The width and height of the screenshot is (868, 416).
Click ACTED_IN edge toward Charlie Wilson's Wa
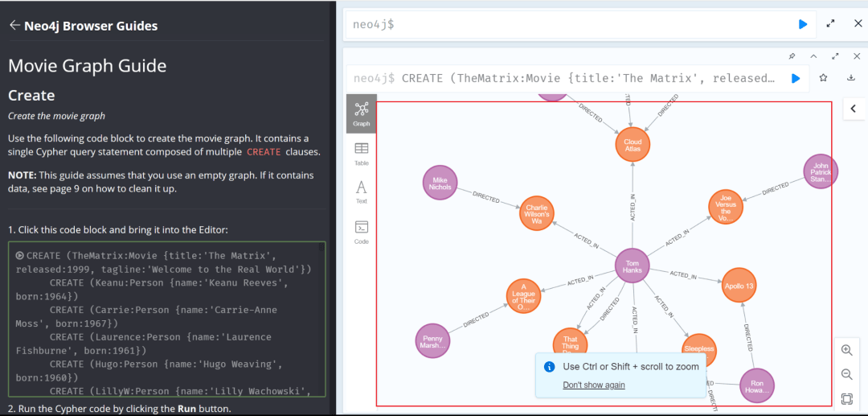pos(584,240)
